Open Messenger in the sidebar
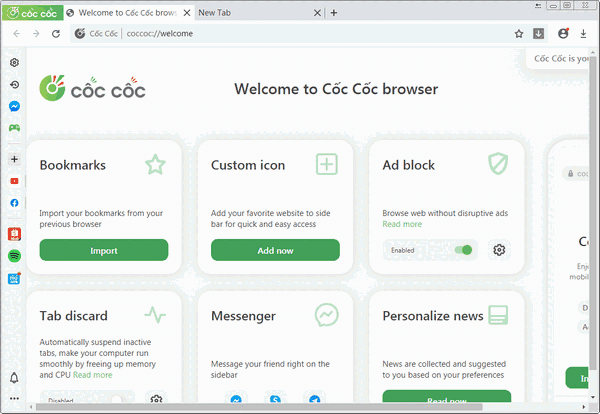The image size is (600, 414). (x=15, y=106)
